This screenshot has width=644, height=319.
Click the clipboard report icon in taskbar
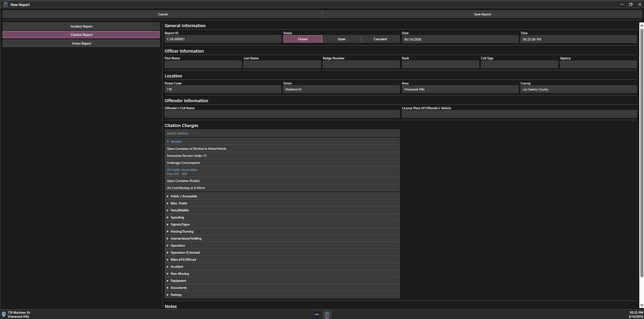[327, 314]
